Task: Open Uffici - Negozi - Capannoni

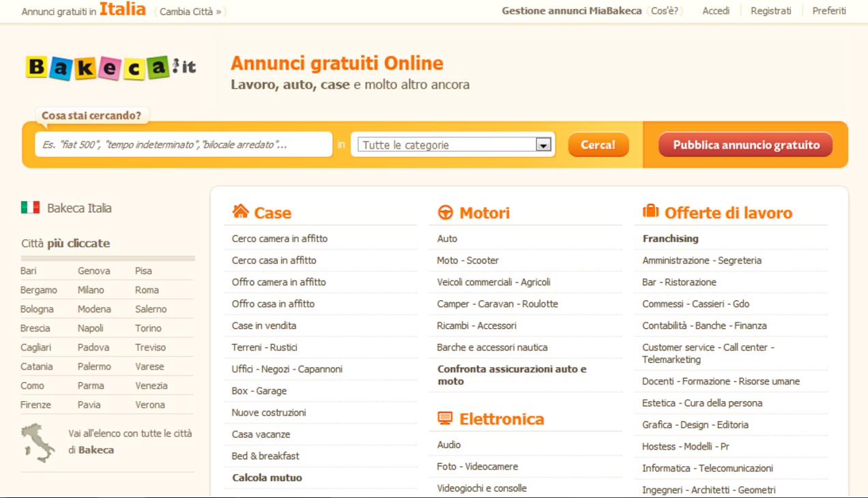Action: (287, 370)
